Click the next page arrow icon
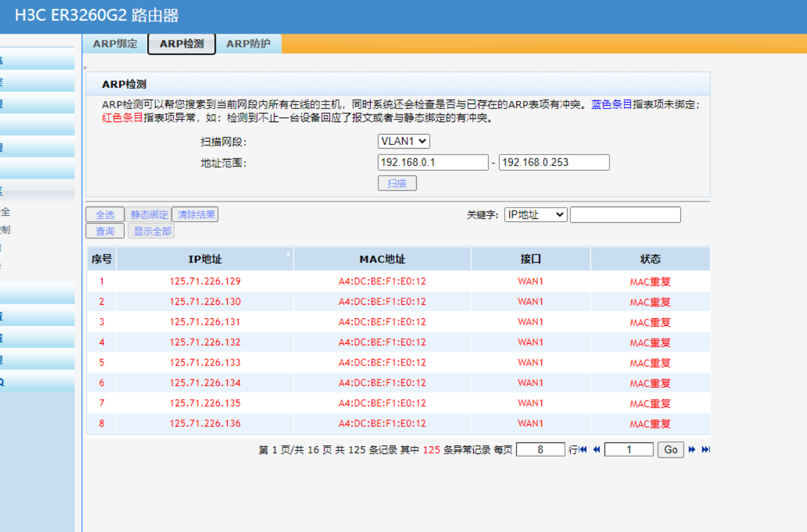The height and width of the screenshot is (532, 807). (x=691, y=450)
